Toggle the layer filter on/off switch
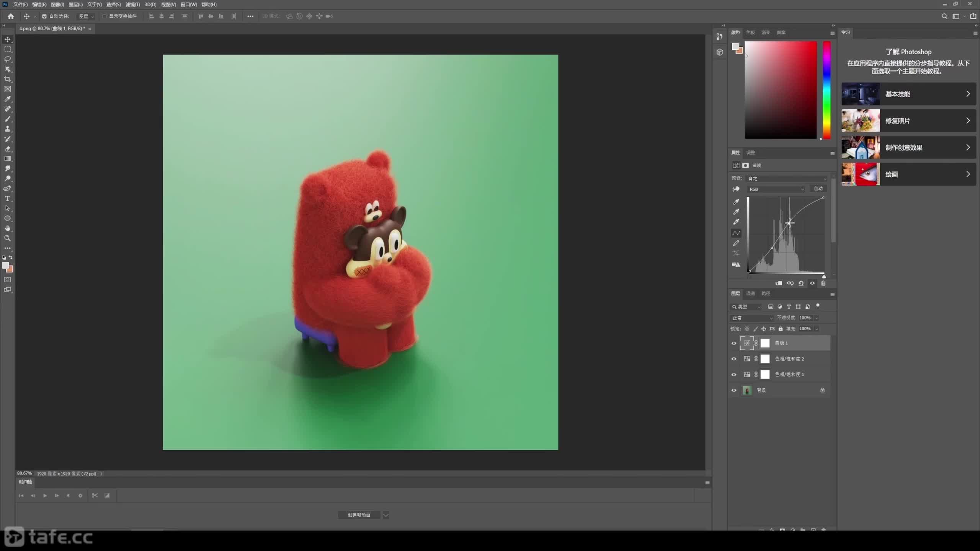Screen dimensions: 980x551 (x=818, y=306)
